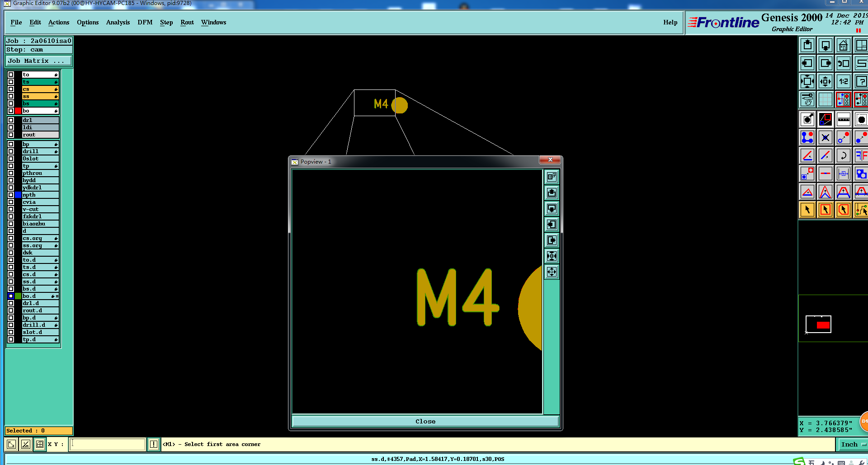Click the Popview view-sync icon at top

coord(552,177)
